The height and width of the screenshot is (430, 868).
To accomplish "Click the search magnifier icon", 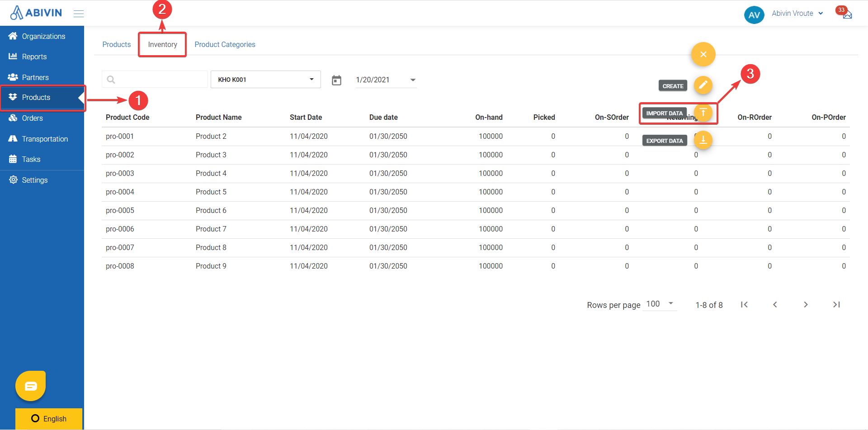I will pyautogui.click(x=111, y=80).
